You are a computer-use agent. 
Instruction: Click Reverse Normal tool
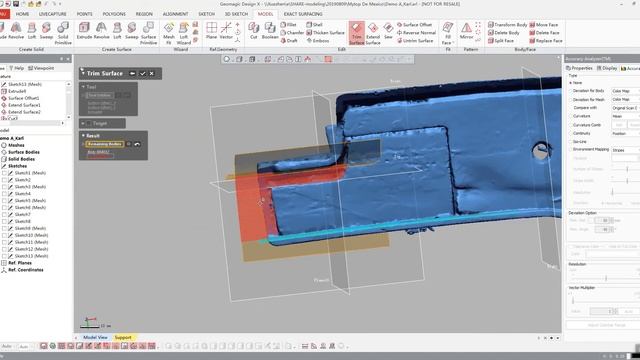[x=416, y=33]
